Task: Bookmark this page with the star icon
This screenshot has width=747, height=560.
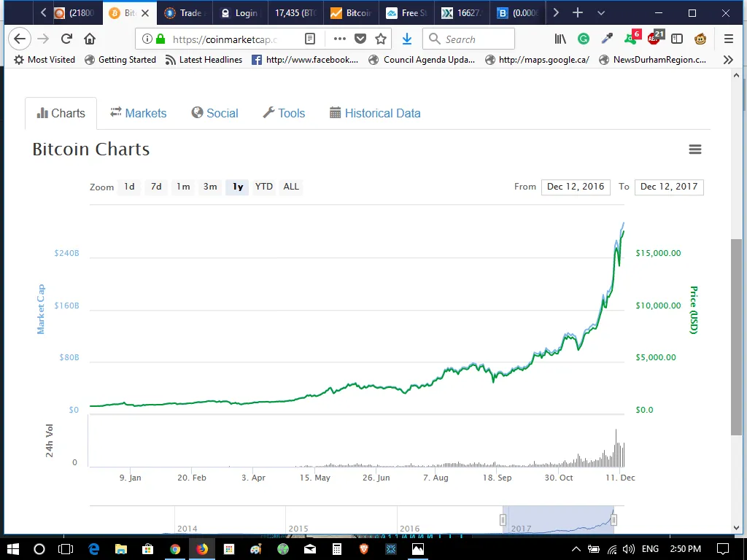Action: click(381, 39)
